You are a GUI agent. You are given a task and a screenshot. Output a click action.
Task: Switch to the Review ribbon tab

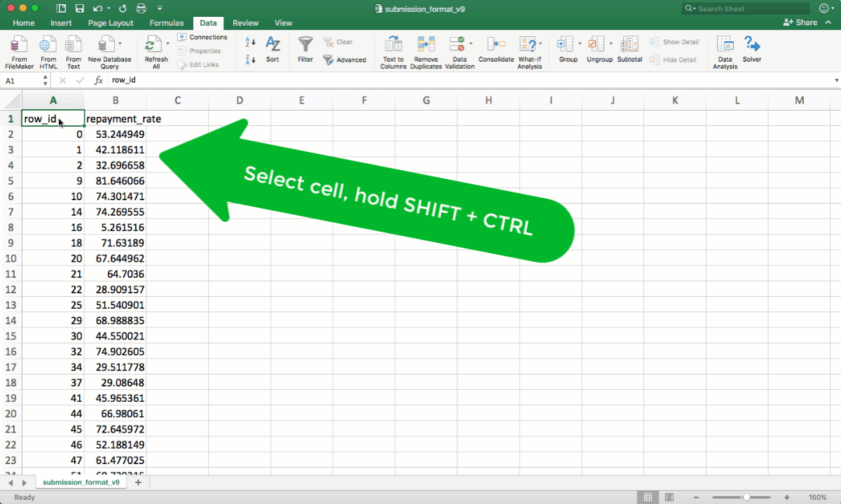[x=246, y=22]
